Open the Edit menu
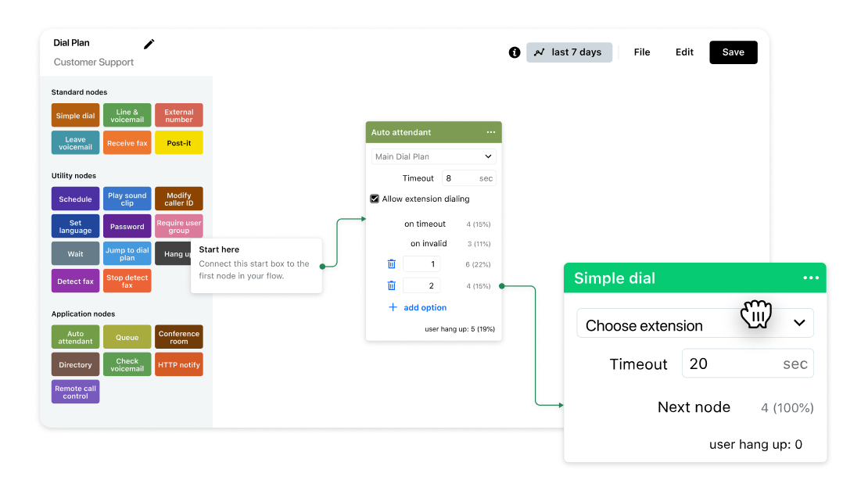This screenshot has width=868, height=491. click(x=683, y=52)
